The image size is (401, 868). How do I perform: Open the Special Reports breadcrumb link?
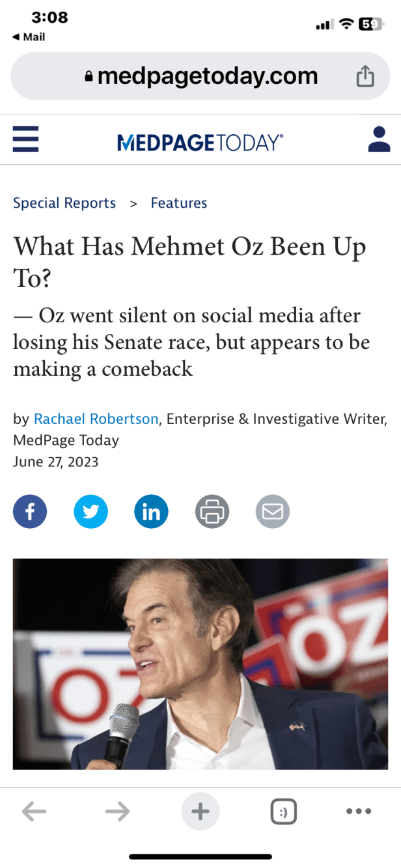tap(64, 203)
